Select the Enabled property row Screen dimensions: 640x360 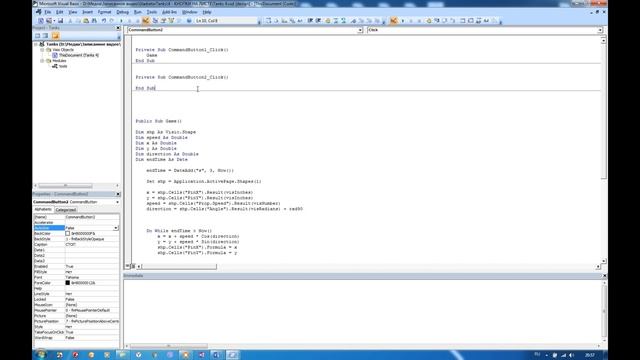pyautogui.click(x=76, y=266)
